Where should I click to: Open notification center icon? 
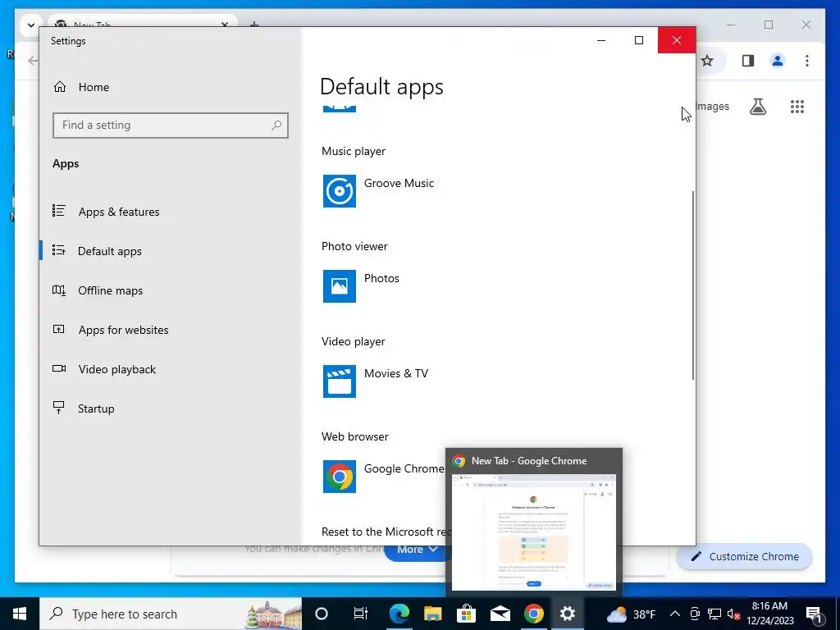click(814, 614)
